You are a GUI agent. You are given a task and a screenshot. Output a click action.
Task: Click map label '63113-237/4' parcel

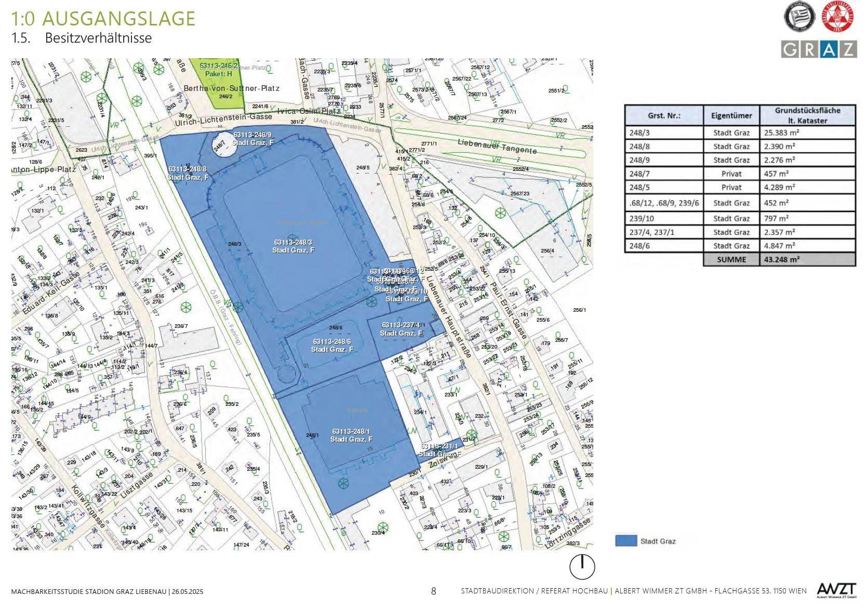pos(402,329)
